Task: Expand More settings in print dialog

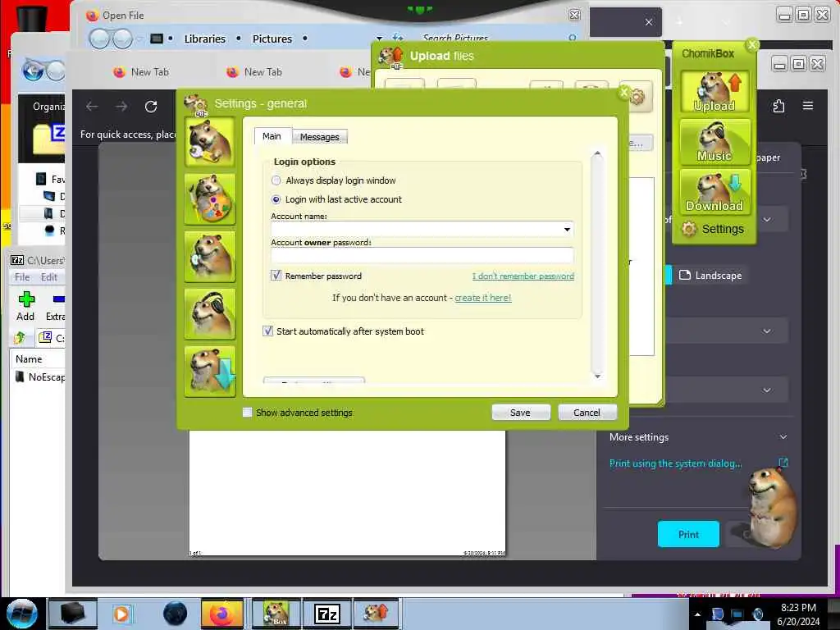Action: [x=698, y=437]
